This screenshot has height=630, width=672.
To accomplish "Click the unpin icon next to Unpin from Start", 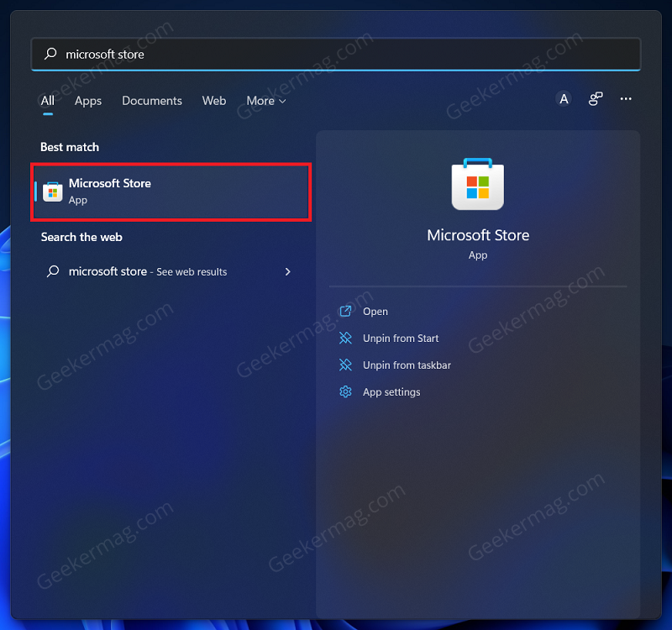I will (x=345, y=339).
